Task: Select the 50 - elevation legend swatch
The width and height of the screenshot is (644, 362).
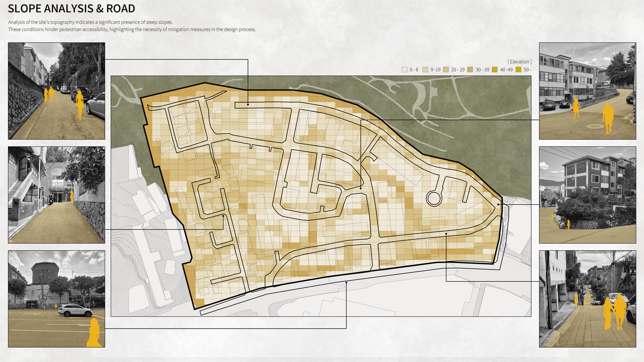Action: coord(518,70)
